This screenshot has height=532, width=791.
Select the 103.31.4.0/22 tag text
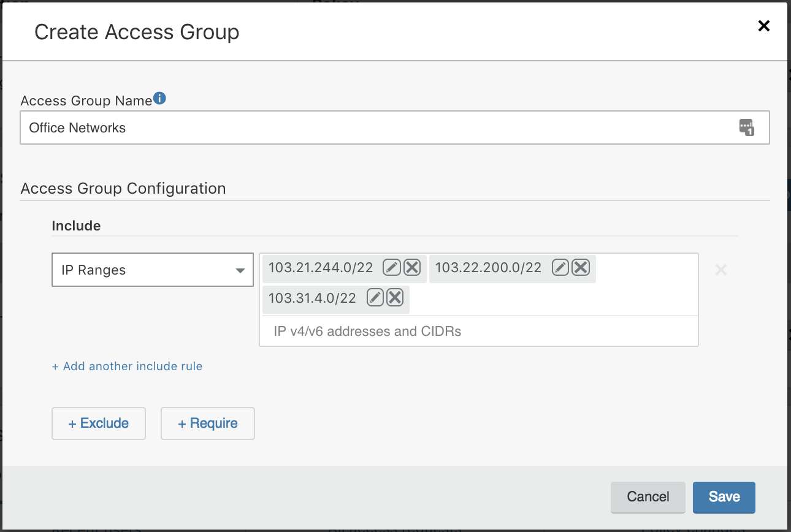coord(312,298)
